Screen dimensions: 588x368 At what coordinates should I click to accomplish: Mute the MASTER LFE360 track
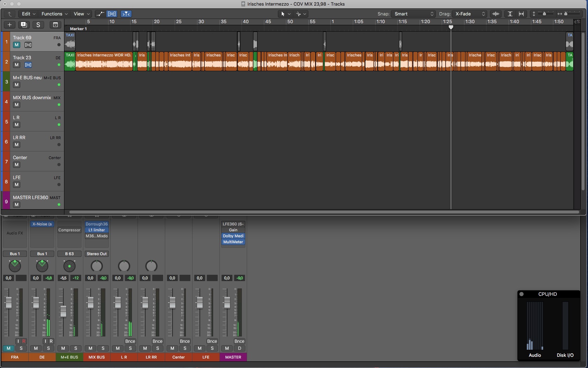(16, 205)
